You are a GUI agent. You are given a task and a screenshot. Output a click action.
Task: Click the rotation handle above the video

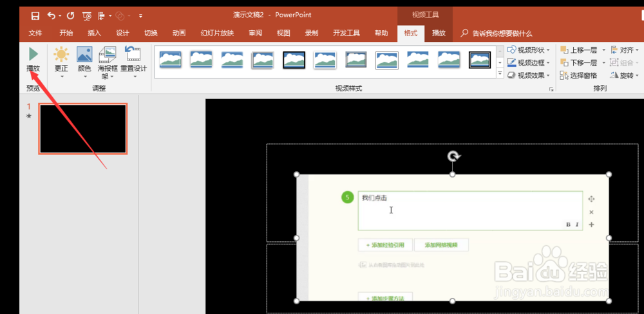[x=453, y=156]
